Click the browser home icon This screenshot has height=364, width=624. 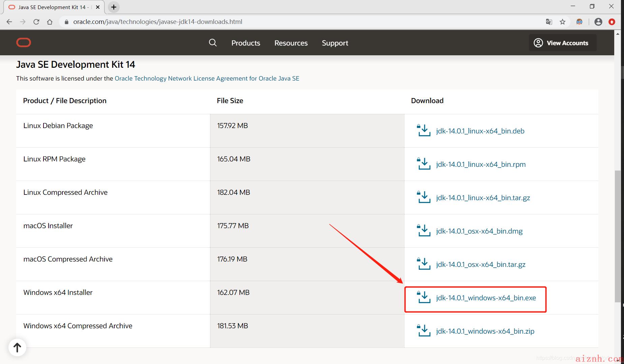pyautogui.click(x=50, y=22)
